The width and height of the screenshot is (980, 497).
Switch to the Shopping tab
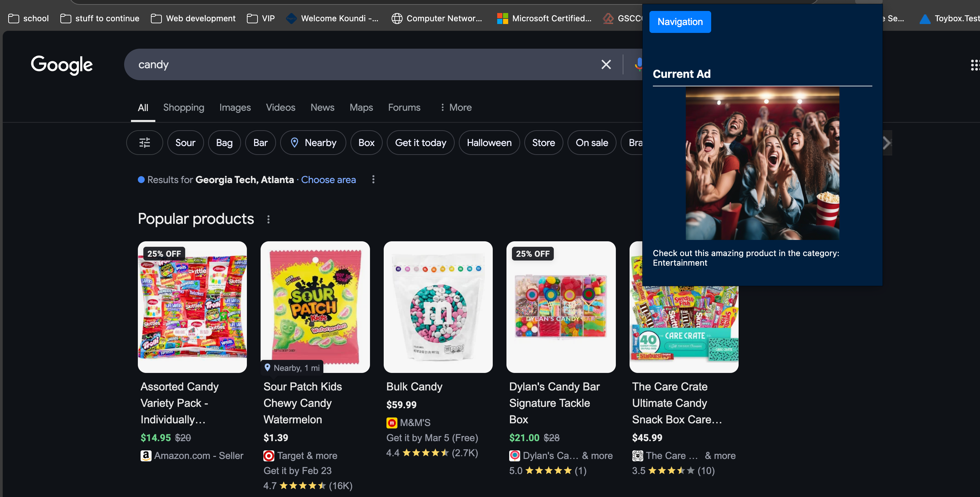(184, 108)
